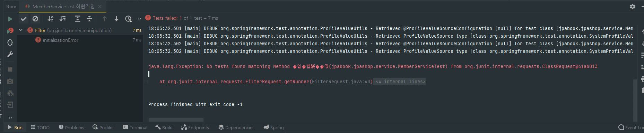Jump to next failed test arrow

click(x=116, y=19)
